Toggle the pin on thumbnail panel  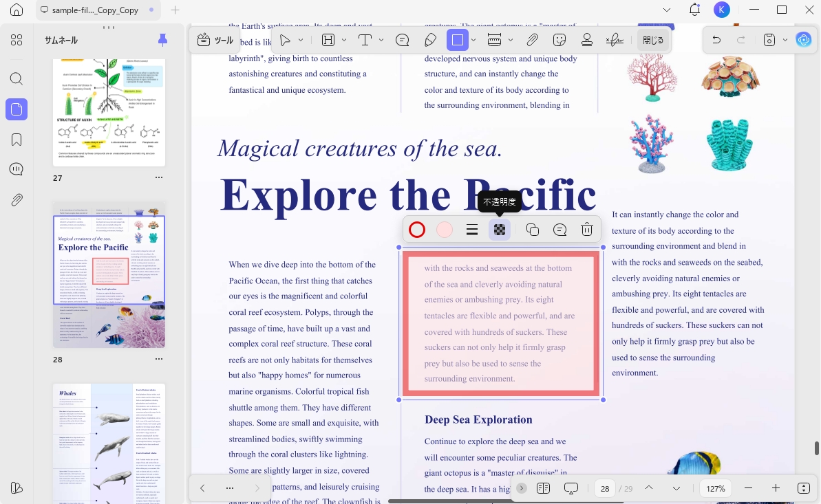tap(163, 40)
